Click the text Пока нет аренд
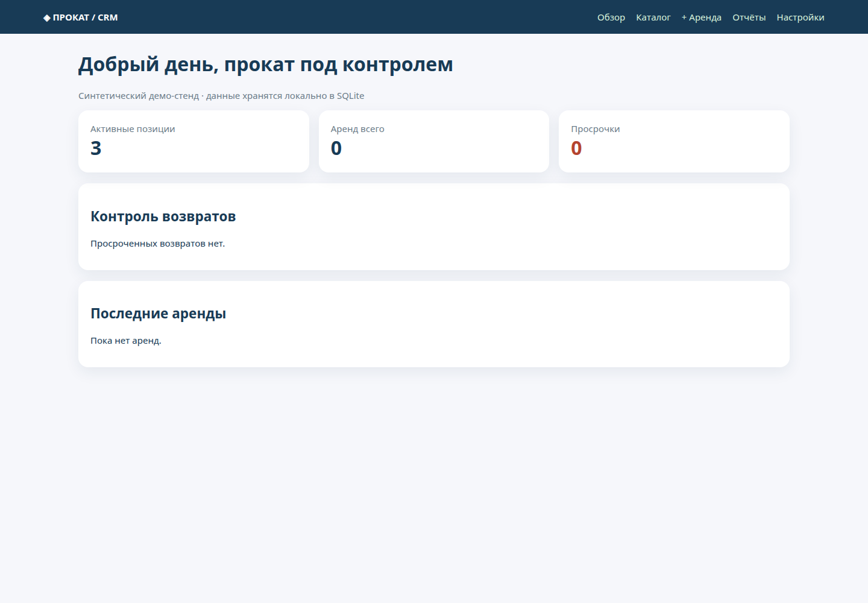This screenshot has width=868, height=603. pos(126,341)
